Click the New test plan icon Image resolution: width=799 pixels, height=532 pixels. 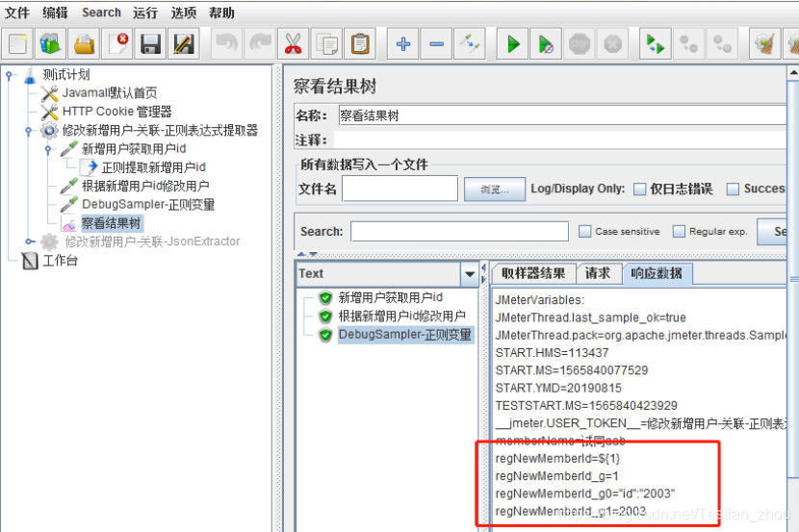tap(18, 44)
